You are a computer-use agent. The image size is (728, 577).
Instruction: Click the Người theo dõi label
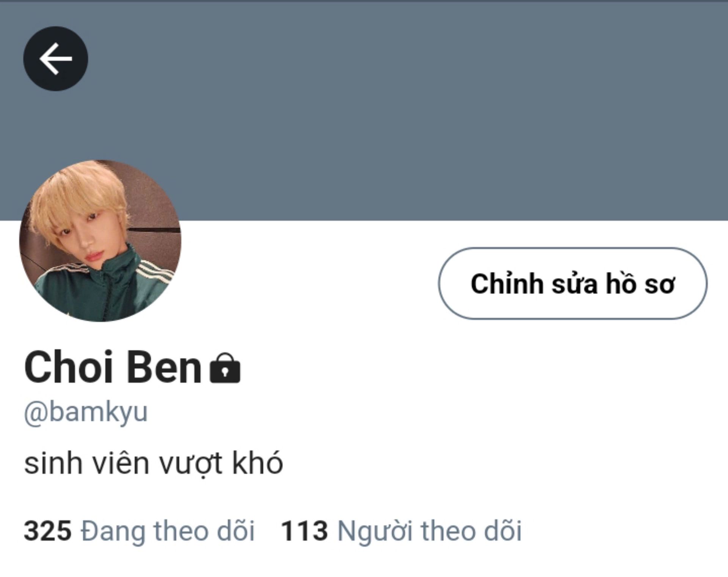coord(430,530)
